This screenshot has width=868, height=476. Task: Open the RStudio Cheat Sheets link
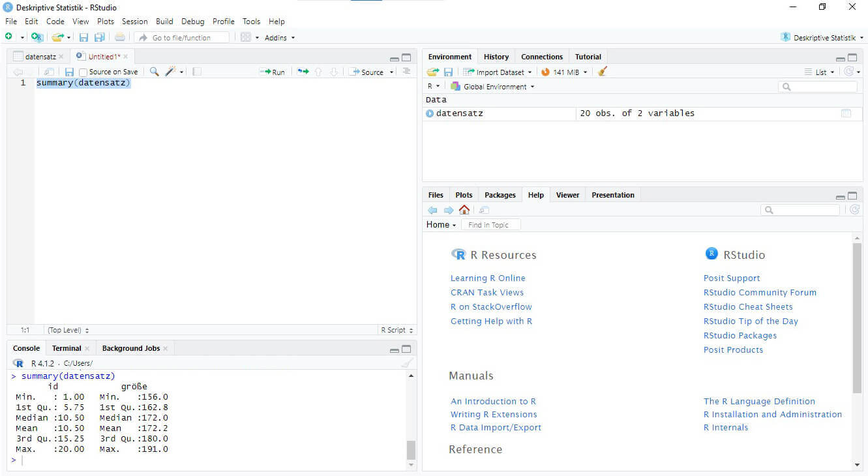[748, 307]
